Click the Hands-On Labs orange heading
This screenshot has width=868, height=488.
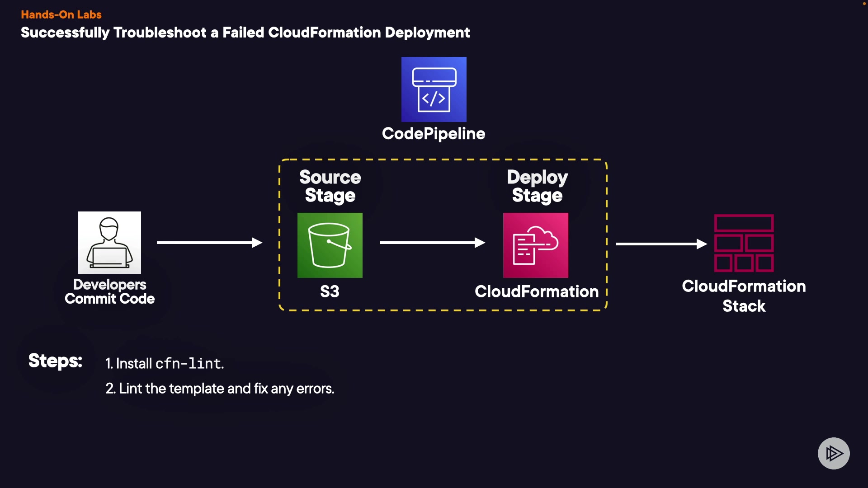click(61, 14)
